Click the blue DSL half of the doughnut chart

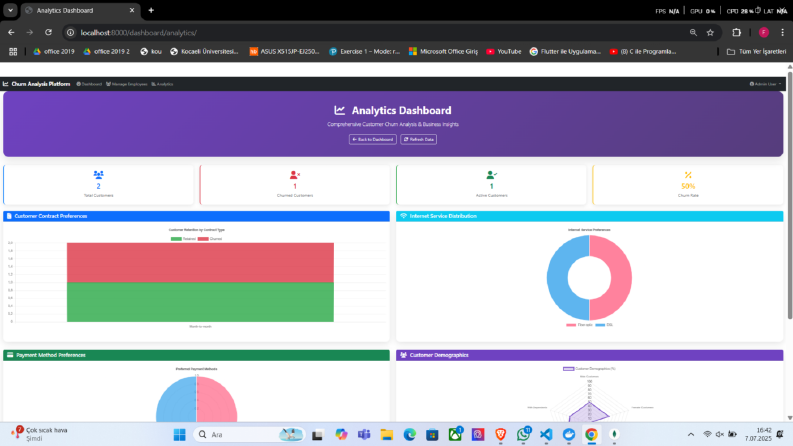point(557,278)
